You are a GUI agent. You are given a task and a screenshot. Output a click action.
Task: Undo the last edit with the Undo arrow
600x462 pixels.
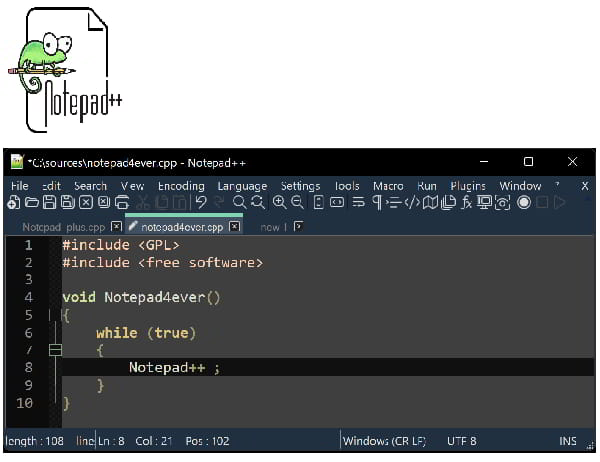point(201,202)
